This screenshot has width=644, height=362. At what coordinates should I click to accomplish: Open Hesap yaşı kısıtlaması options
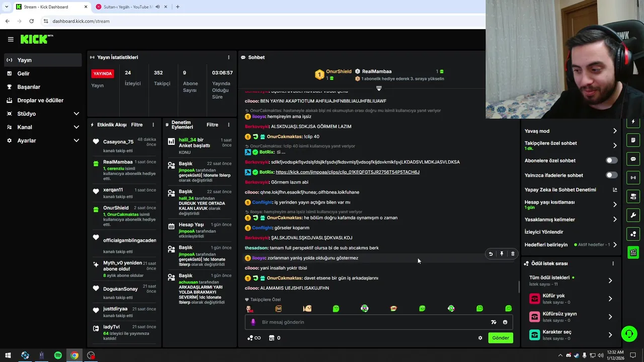point(571,205)
